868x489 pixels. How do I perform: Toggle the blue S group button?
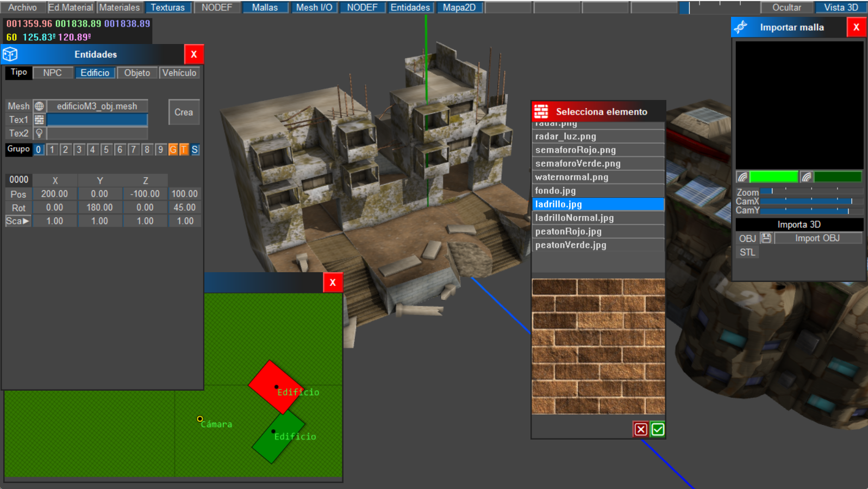coord(195,150)
